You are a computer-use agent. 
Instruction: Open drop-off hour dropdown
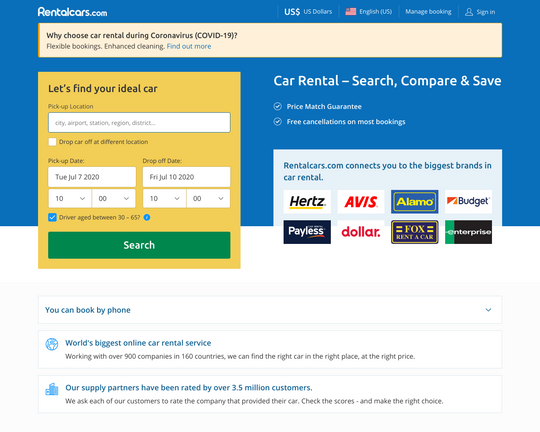tap(165, 198)
